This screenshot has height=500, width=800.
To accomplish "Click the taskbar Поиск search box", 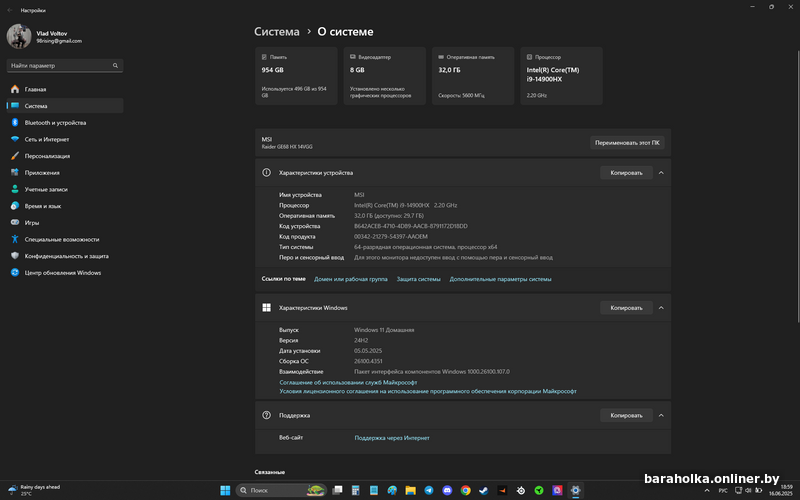I will pyautogui.click(x=281, y=490).
